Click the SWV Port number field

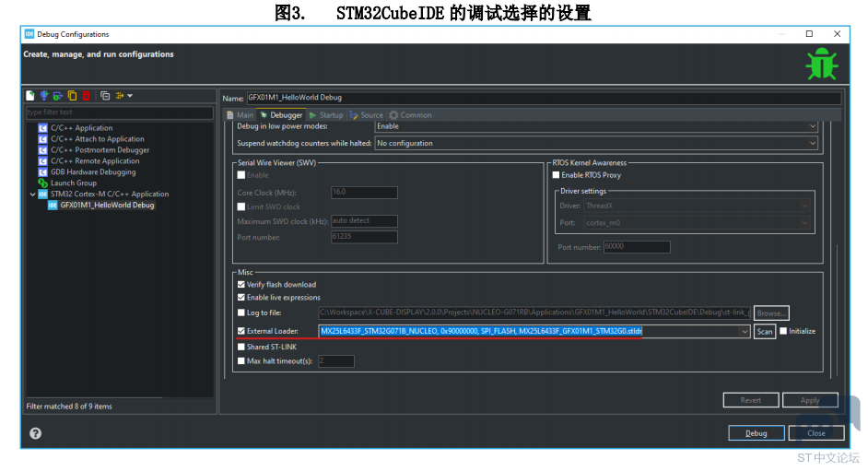(x=364, y=237)
